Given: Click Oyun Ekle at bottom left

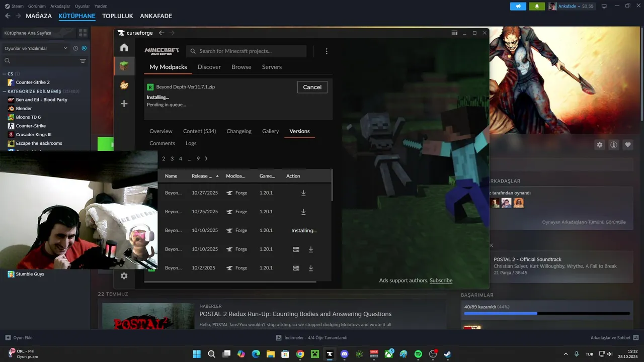Looking at the screenshot, I should pyautogui.click(x=19, y=338).
